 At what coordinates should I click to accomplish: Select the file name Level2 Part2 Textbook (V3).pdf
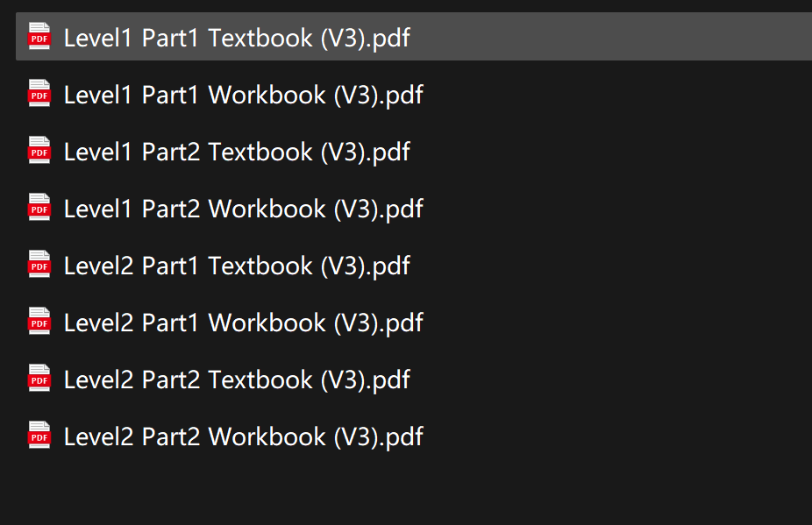[237, 380]
